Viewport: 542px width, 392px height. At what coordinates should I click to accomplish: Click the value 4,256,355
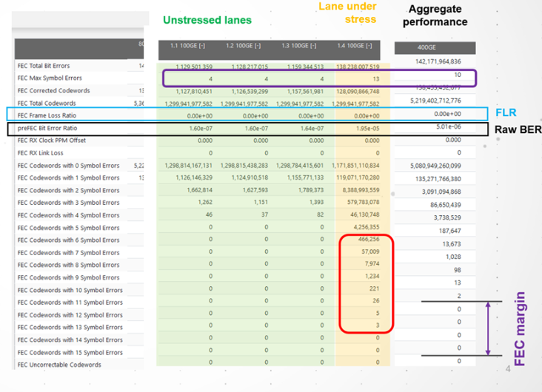click(367, 227)
